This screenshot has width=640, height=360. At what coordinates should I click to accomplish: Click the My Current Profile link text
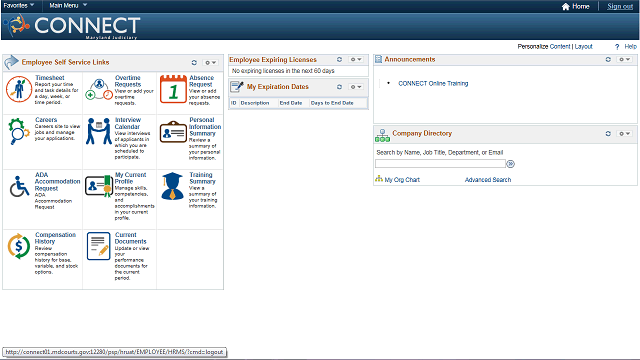coord(130,178)
